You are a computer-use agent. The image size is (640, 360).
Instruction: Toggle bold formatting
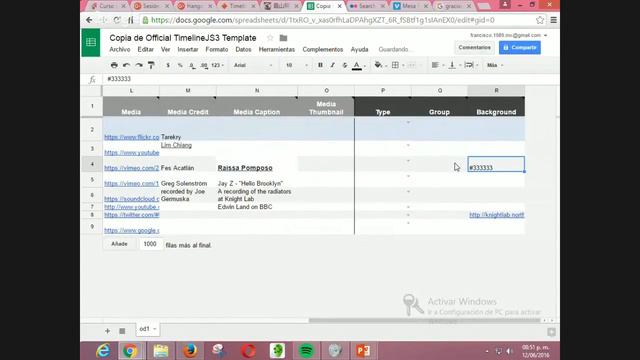point(320,65)
